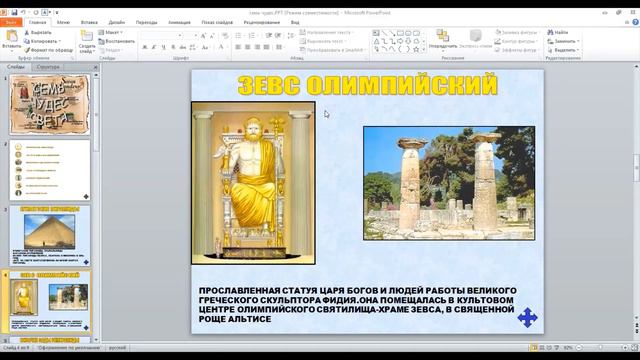Toggle justify text alignment
The image size is (640, 360).
267,47
